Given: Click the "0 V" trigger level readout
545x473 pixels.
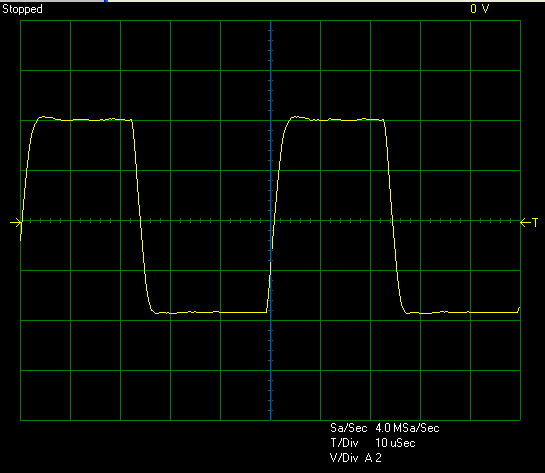Looking at the screenshot, I should (x=480, y=9).
